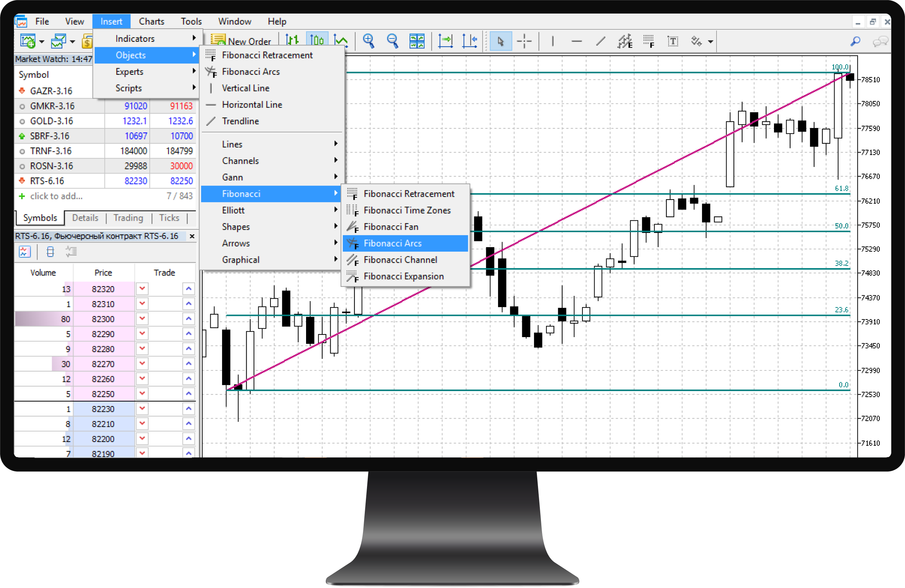Expand the Shapes submenu
Screen dimensions: 905x588
pyautogui.click(x=272, y=227)
